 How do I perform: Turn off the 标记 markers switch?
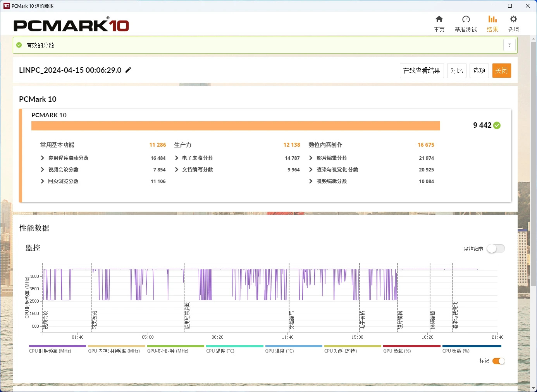tap(499, 361)
